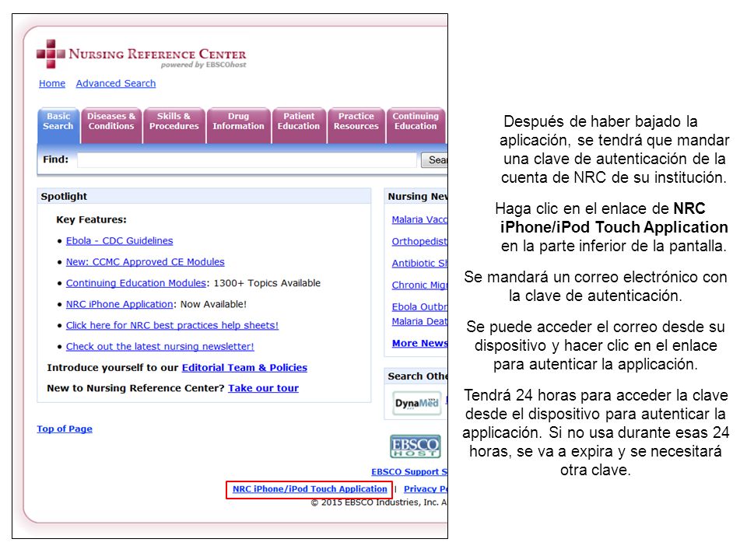
Task: Click paragraph starting 'Después de haber bajado'
Action: coord(614,149)
